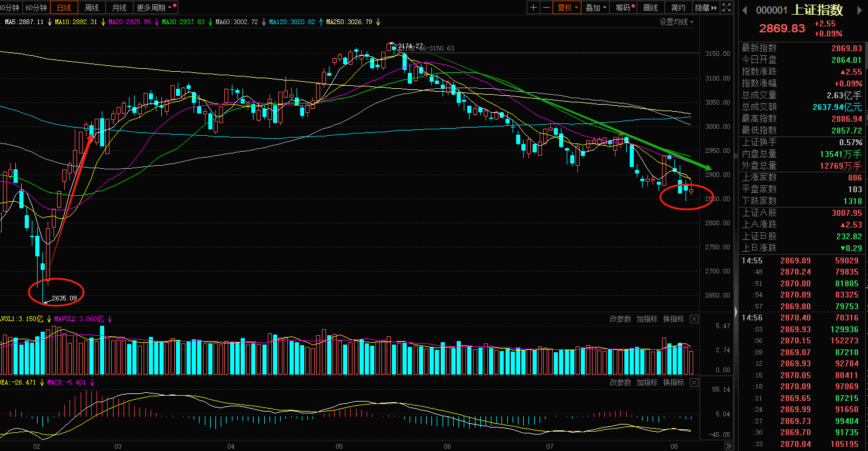
Task: Click the MA250:3026.79 indicator label
Action: click(350, 22)
